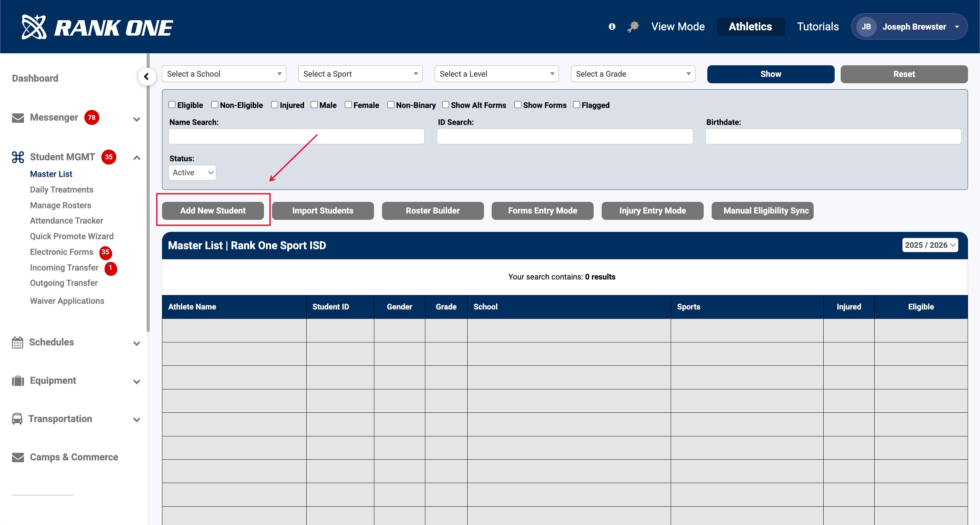The height and width of the screenshot is (525, 980).
Task: Check the Female filter
Action: pyautogui.click(x=348, y=105)
